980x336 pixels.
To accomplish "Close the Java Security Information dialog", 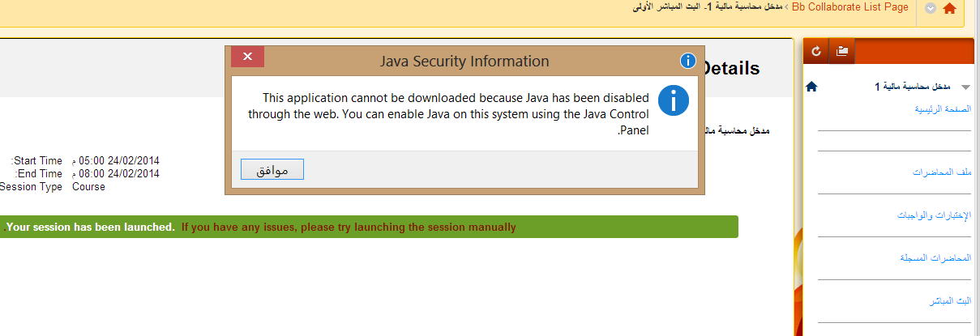I will [248, 57].
